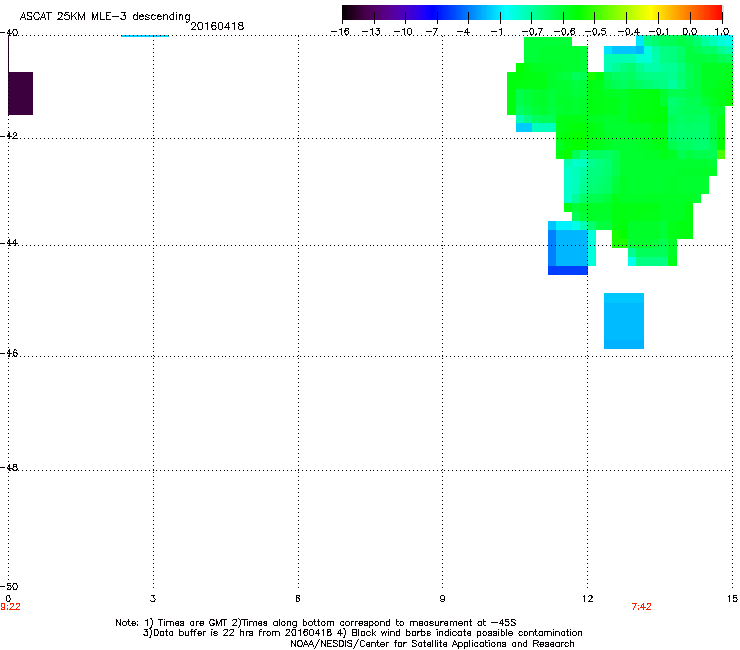The width and height of the screenshot is (740, 650).
Task: Click the 'Data buffer is 22 hrs' note line
Action: pos(362,633)
